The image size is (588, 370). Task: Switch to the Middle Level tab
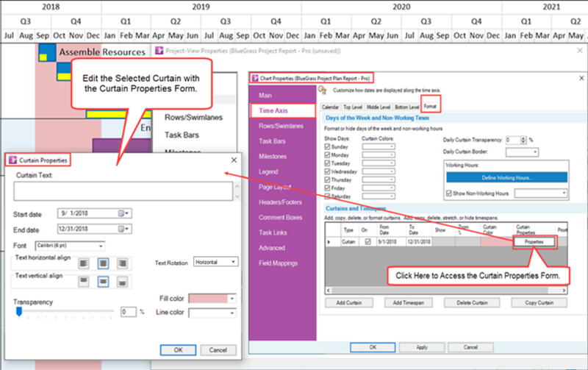click(x=378, y=107)
